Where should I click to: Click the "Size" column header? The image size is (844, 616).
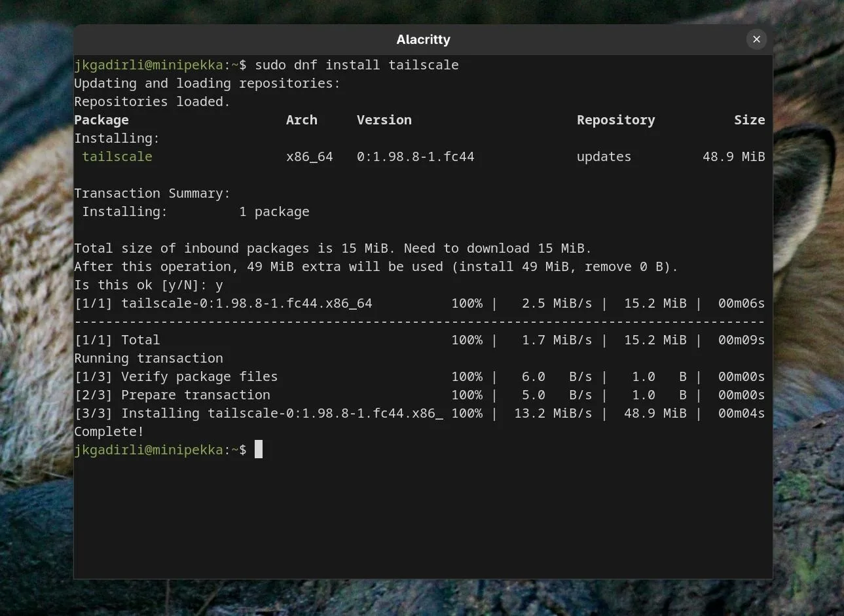(750, 120)
